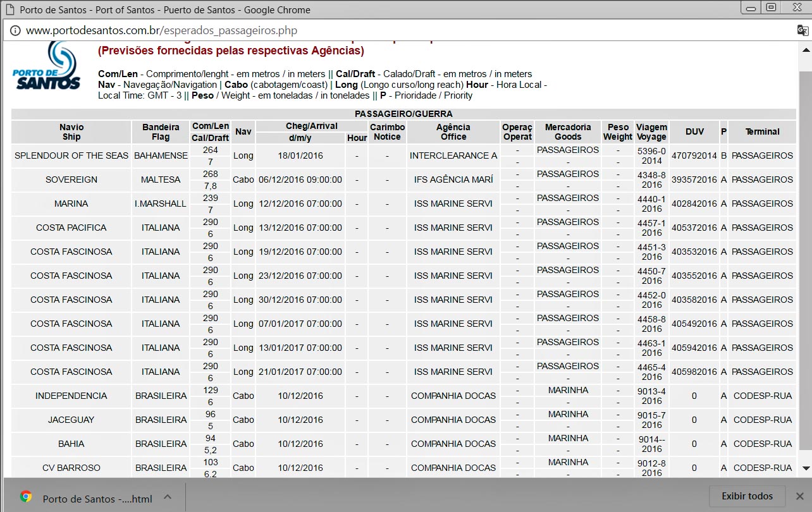The width and height of the screenshot is (812, 512).
Task: Click the arrival '13/12/2016 07:00:00'
Action: [x=300, y=228]
